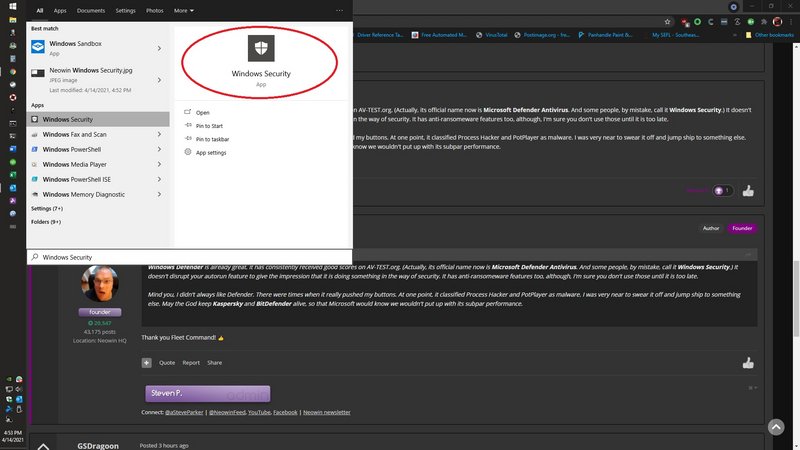Click the Pin to Start icon
800x450 pixels.
(188, 125)
